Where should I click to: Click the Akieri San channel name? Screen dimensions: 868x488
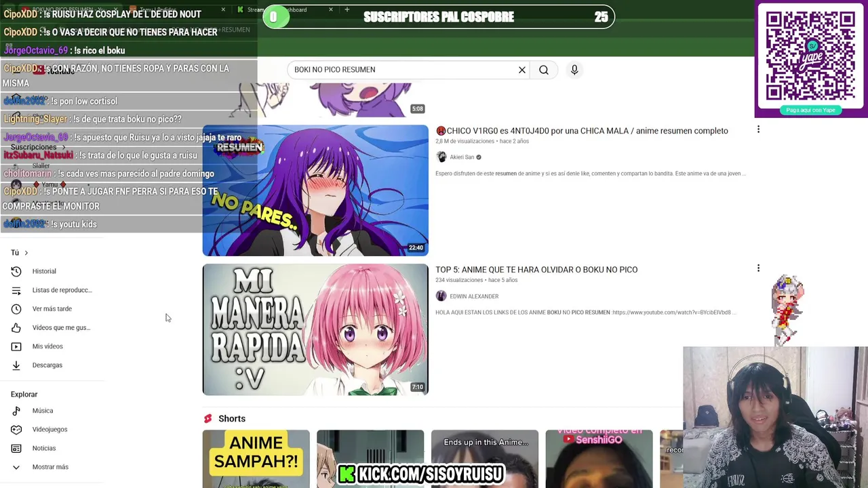[x=462, y=157]
